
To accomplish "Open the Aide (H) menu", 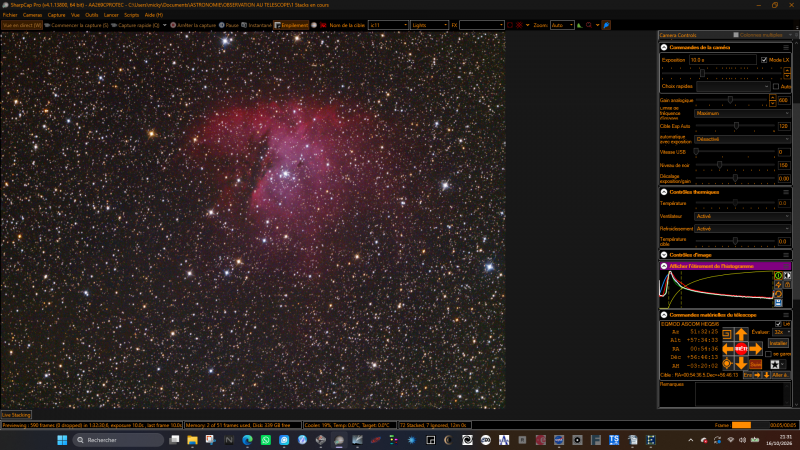I will [154, 15].
